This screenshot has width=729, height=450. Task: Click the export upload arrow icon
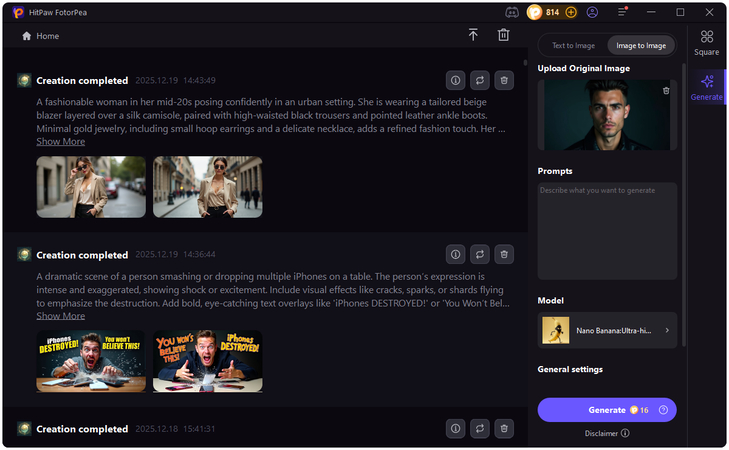click(473, 35)
